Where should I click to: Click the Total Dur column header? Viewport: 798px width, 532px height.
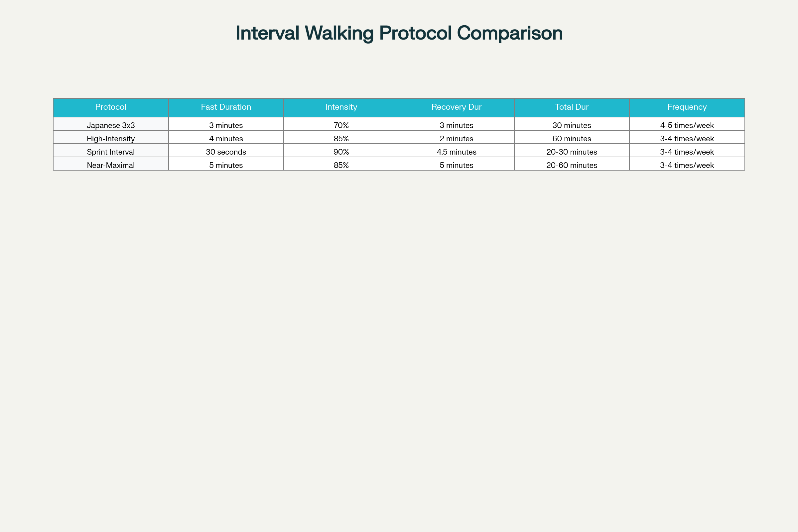(x=572, y=107)
